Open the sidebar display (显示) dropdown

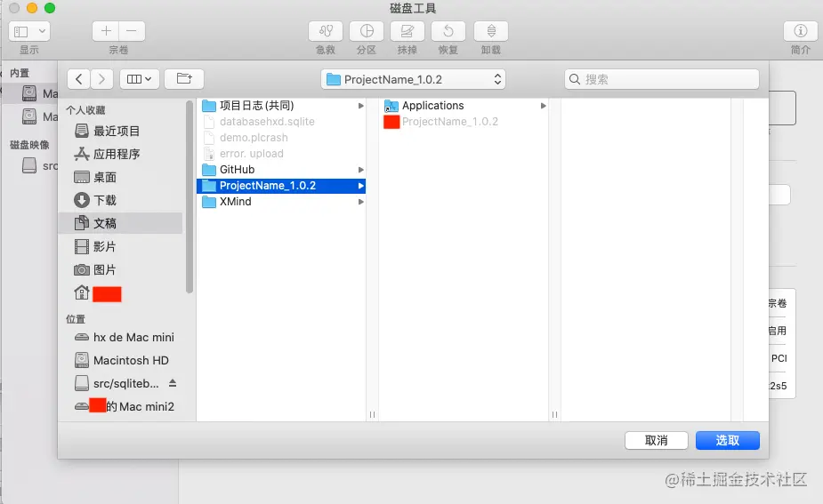(29, 31)
